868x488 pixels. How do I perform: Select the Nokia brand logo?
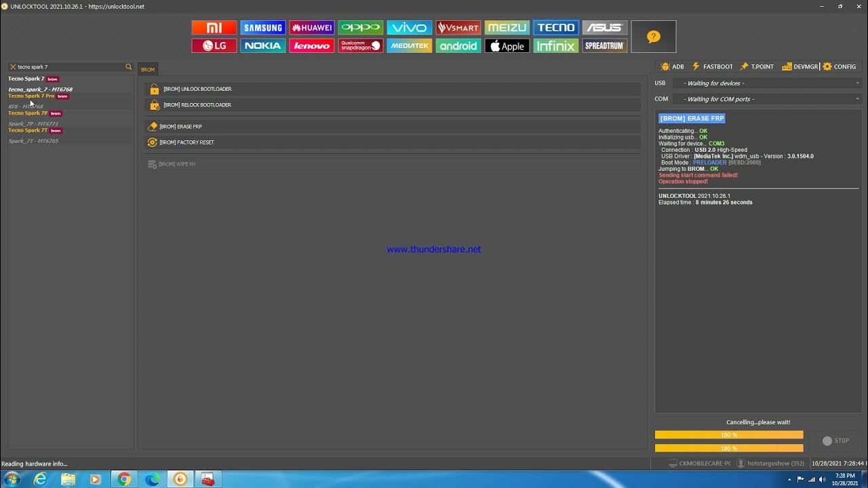pyautogui.click(x=263, y=46)
